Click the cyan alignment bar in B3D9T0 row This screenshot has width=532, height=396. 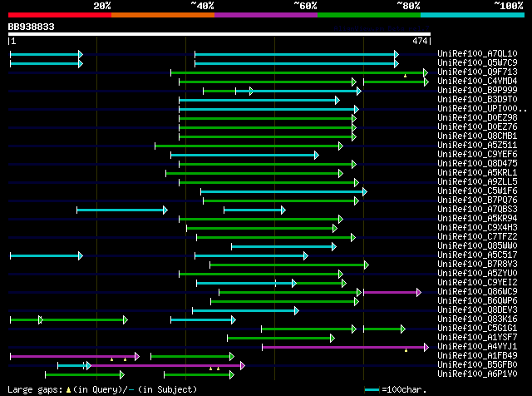click(259, 100)
